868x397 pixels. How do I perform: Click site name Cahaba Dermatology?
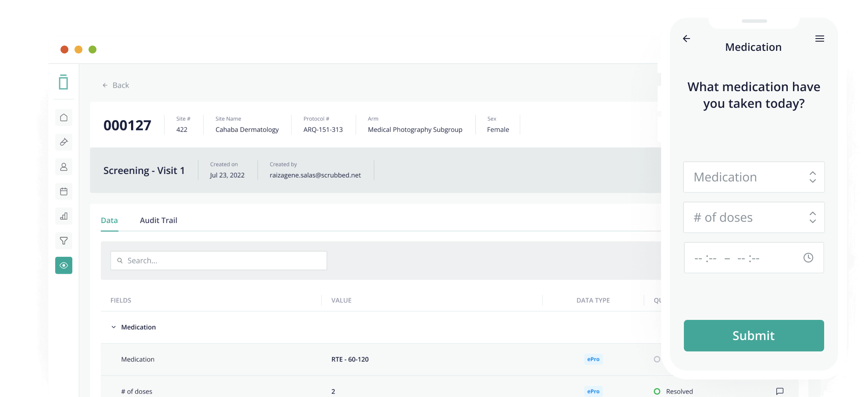(247, 130)
